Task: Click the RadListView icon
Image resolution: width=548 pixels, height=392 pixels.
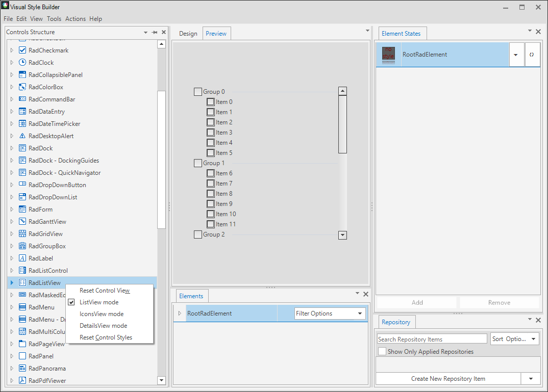Action: point(22,282)
